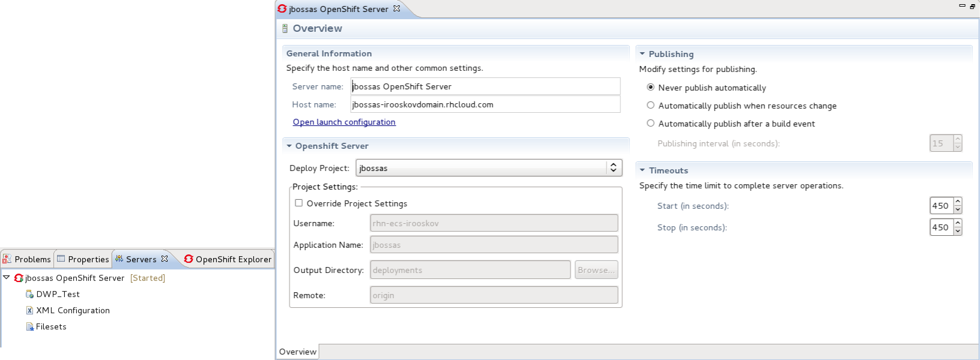Click the Application Name field

tap(494, 245)
